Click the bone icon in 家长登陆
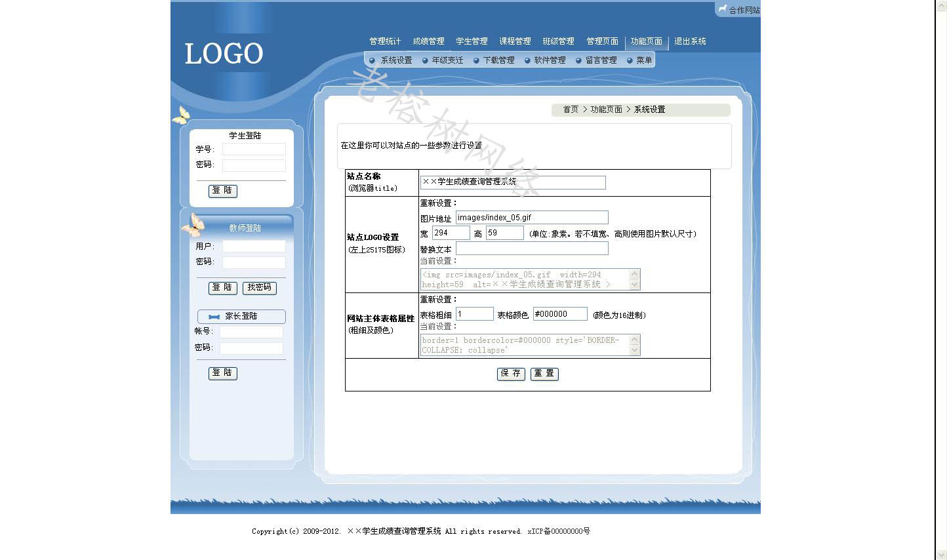The width and height of the screenshot is (947, 560). point(214,317)
